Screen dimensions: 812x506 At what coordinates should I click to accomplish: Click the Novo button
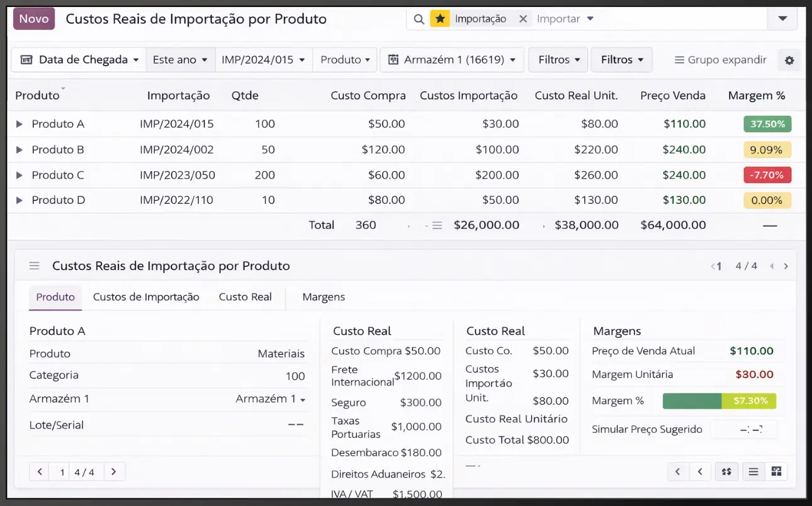pyautogui.click(x=34, y=19)
